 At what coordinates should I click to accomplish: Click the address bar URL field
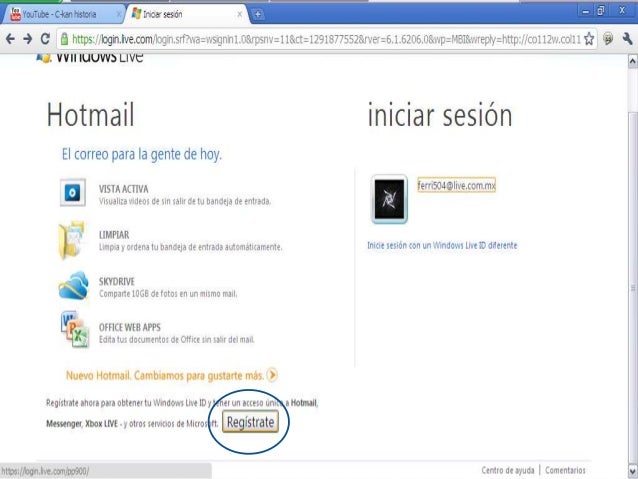(x=326, y=39)
